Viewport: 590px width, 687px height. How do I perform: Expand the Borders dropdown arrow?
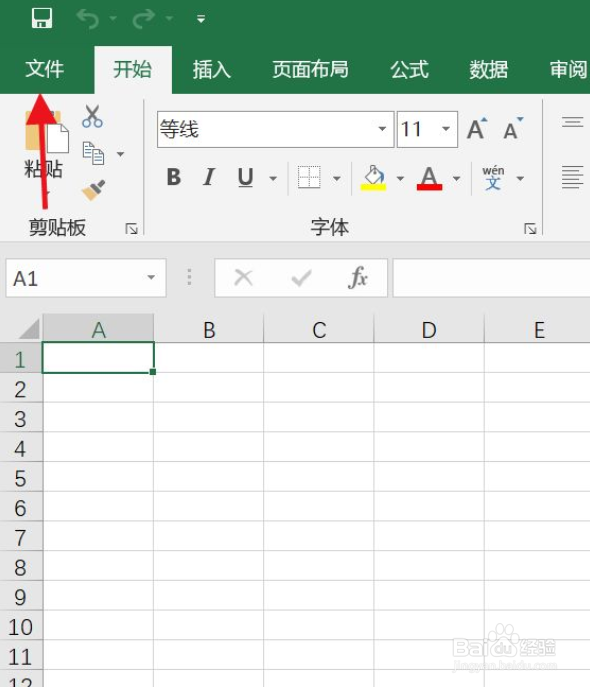pos(337,178)
